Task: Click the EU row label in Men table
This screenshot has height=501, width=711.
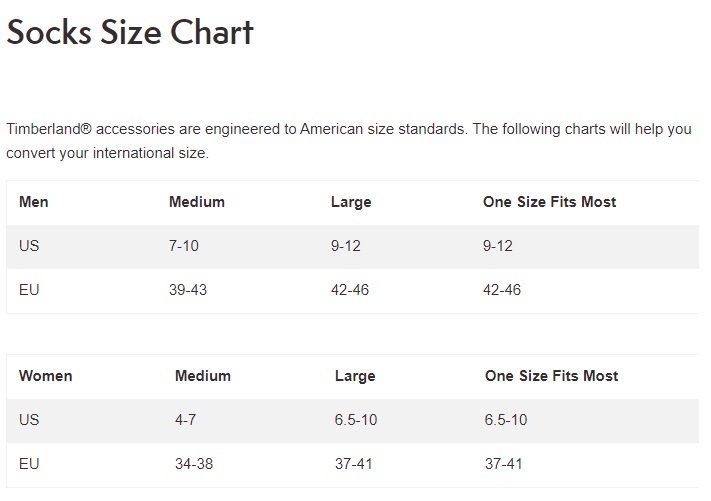Action: 29,290
